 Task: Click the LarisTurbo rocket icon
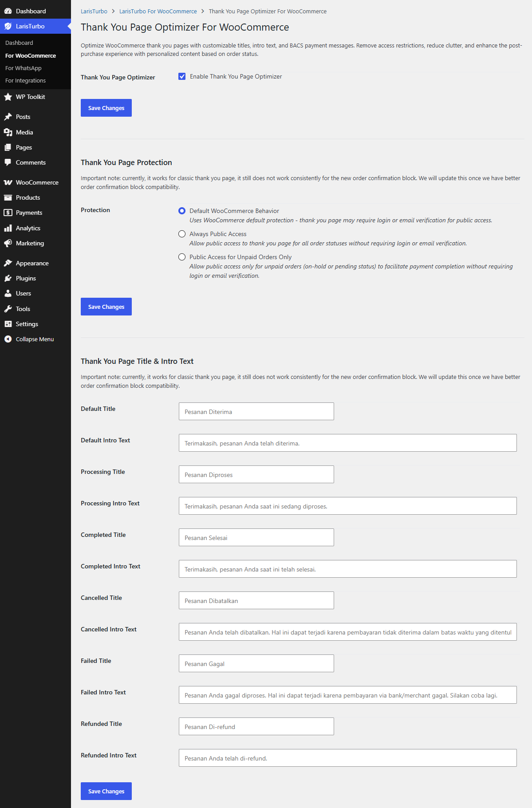(x=8, y=26)
